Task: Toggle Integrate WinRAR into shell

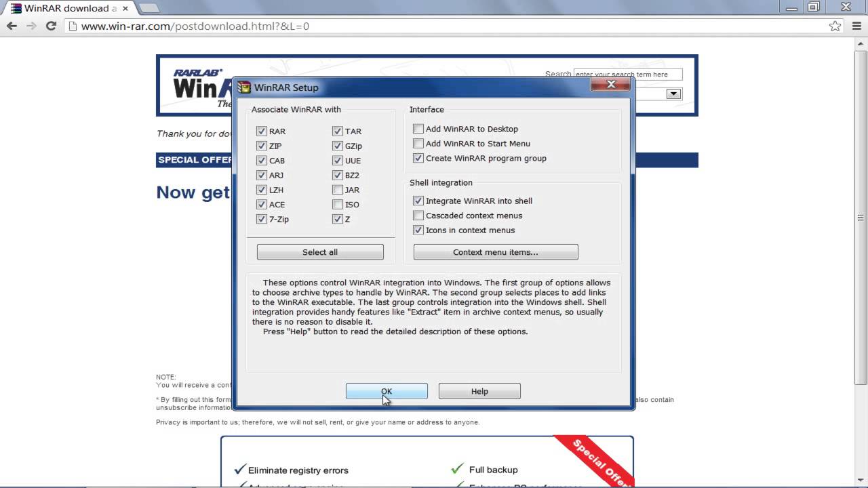Action: (x=418, y=201)
